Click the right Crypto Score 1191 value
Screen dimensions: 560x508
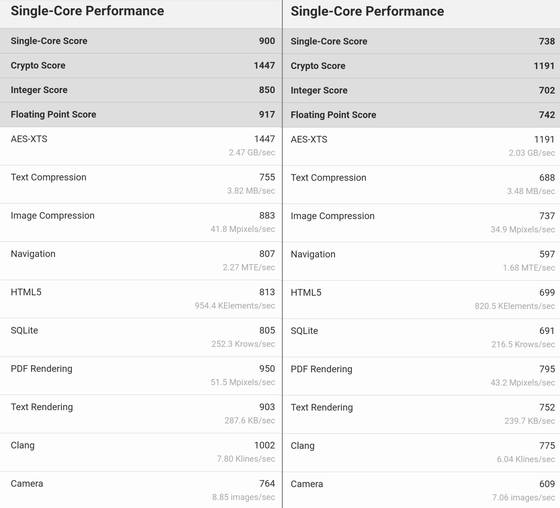tap(544, 66)
